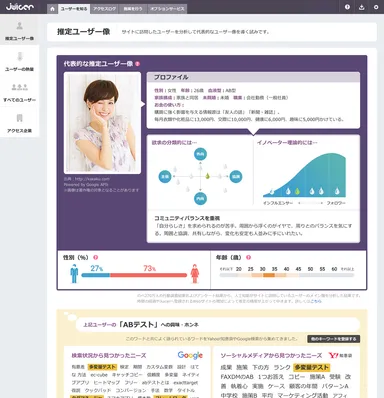Screen dimensions: 384x398
Task: Click the darkest orange segment of the age bar
Action: click(268, 275)
